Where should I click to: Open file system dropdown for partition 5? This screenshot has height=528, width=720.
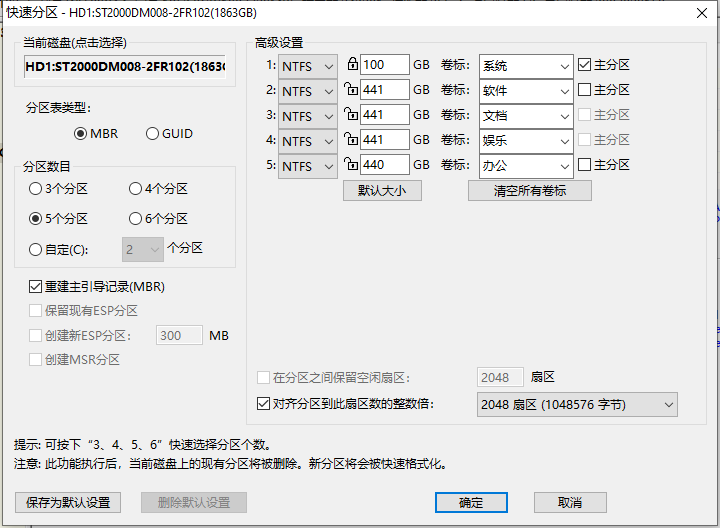point(308,166)
